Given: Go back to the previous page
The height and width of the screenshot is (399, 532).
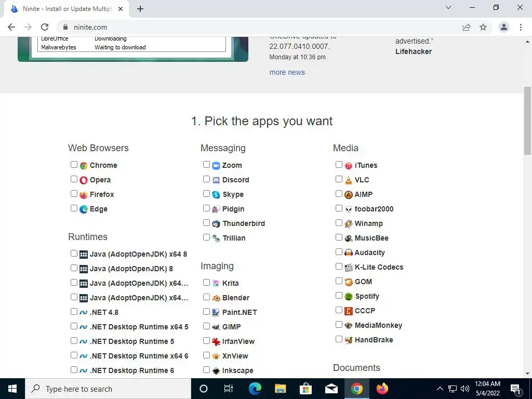Looking at the screenshot, I should click(x=11, y=27).
